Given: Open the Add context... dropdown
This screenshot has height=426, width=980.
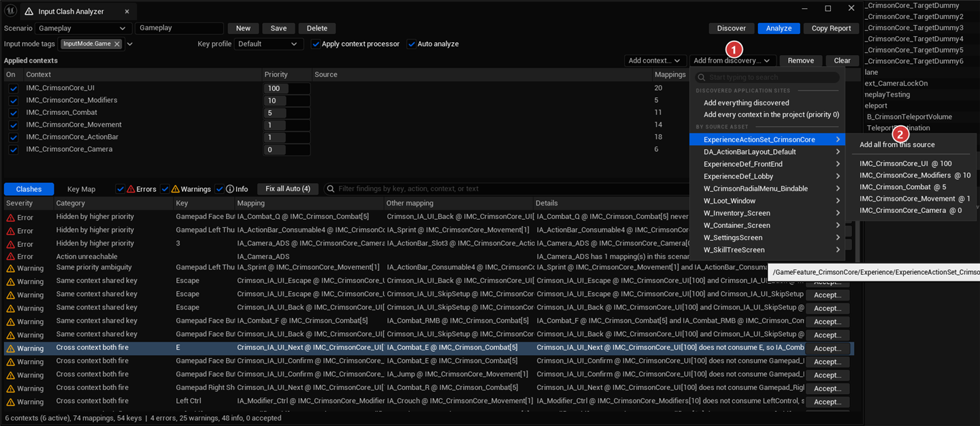Looking at the screenshot, I should click(x=654, y=61).
